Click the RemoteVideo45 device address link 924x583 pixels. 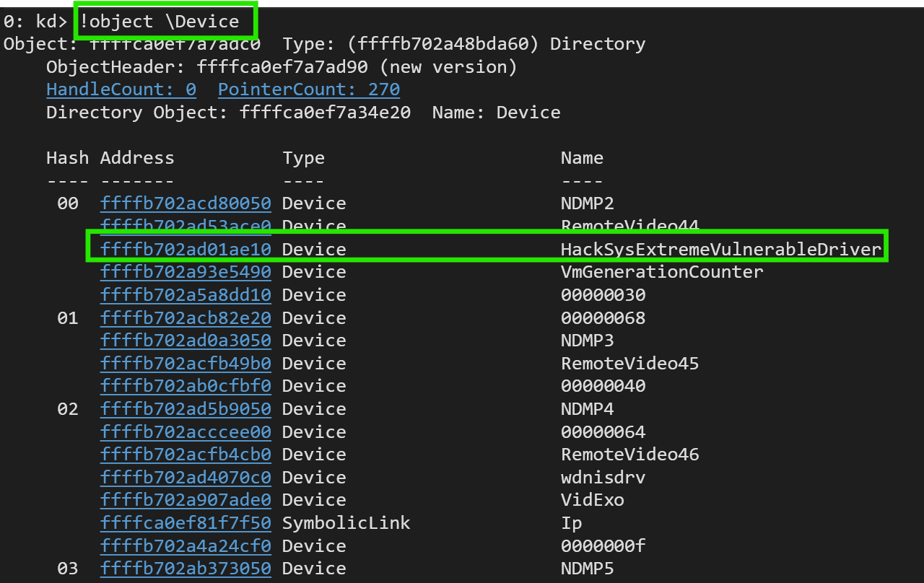(x=186, y=364)
